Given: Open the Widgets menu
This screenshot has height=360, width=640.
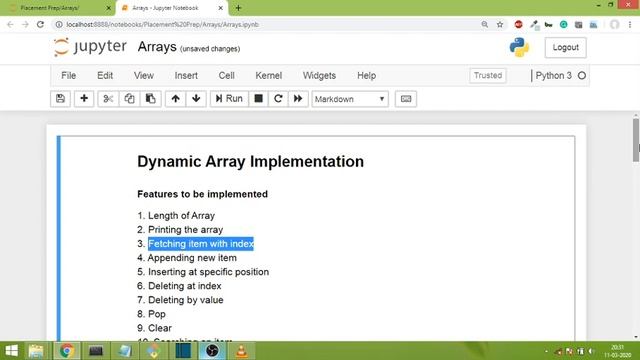Looking at the screenshot, I should coord(319,76).
